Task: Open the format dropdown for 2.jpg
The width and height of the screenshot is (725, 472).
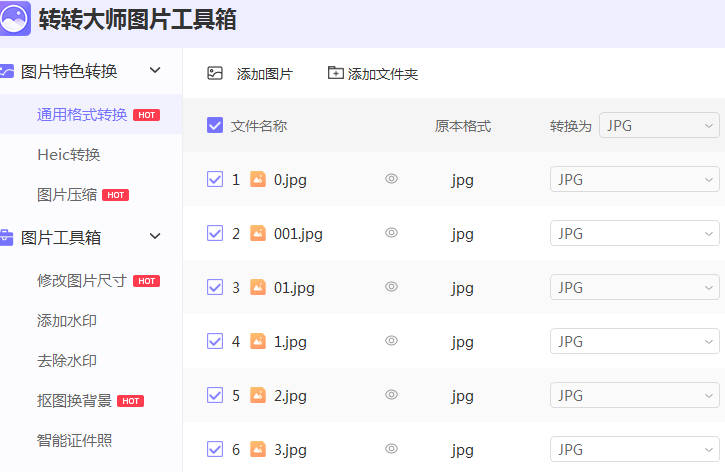Action: tap(635, 396)
